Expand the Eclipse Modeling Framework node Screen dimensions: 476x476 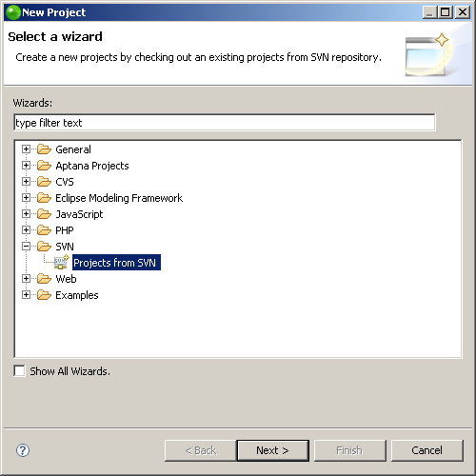tap(26, 198)
